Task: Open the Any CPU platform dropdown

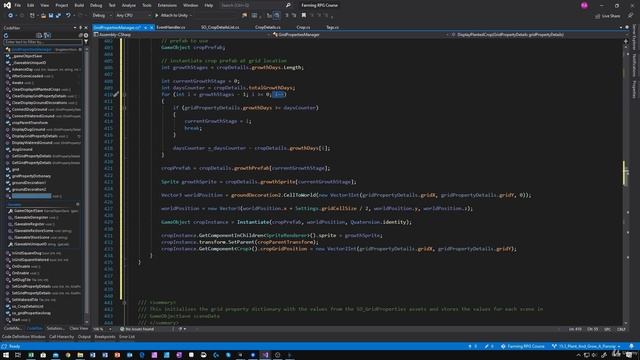Action: 133,16
